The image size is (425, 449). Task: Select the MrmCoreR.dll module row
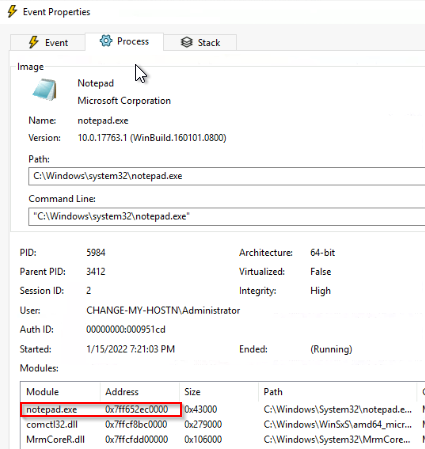pyautogui.click(x=223, y=439)
